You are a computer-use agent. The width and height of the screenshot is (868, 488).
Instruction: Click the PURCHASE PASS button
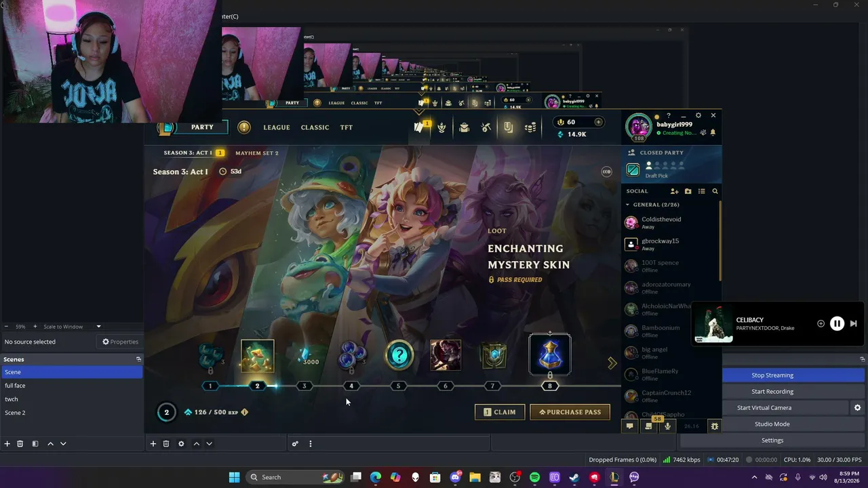coord(570,412)
